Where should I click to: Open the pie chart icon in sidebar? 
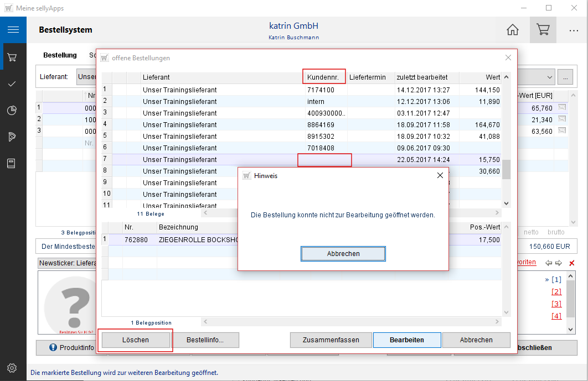pyautogui.click(x=13, y=111)
